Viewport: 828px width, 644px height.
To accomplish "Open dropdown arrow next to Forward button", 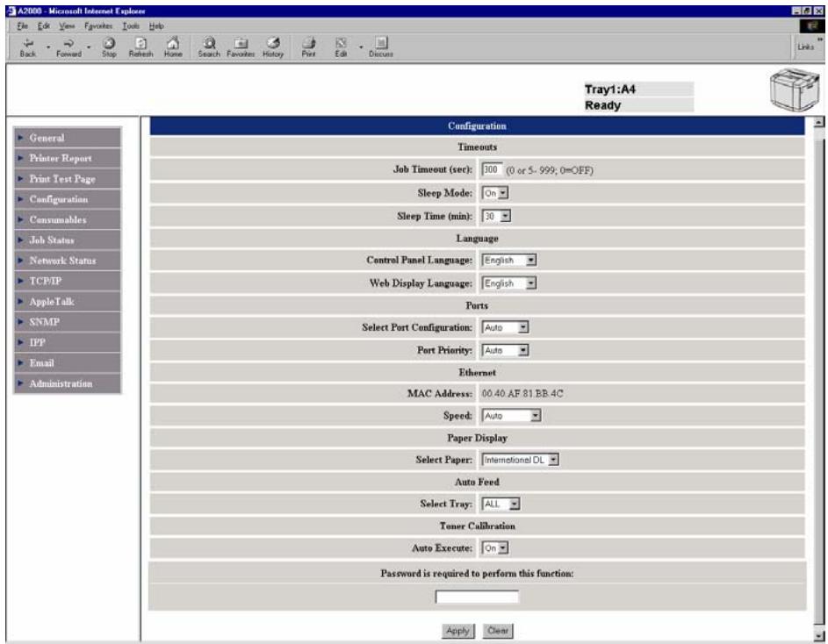I will [89, 47].
